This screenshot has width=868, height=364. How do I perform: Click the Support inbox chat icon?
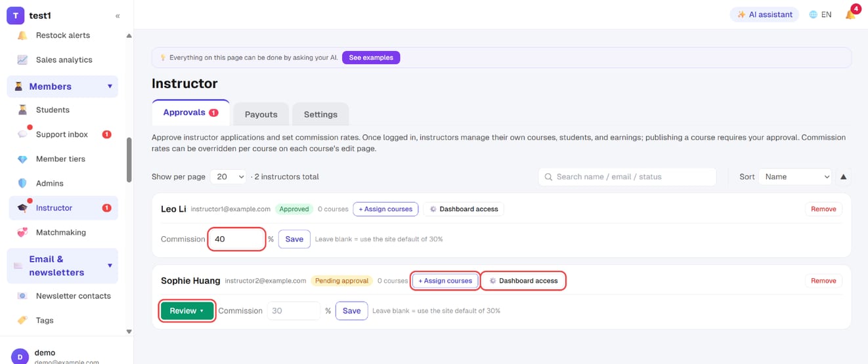[22, 134]
